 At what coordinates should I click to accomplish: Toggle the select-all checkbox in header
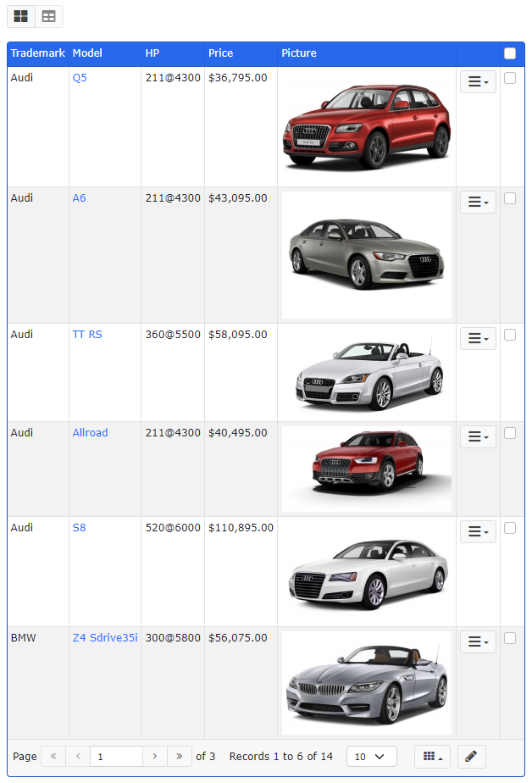coord(510,53)
